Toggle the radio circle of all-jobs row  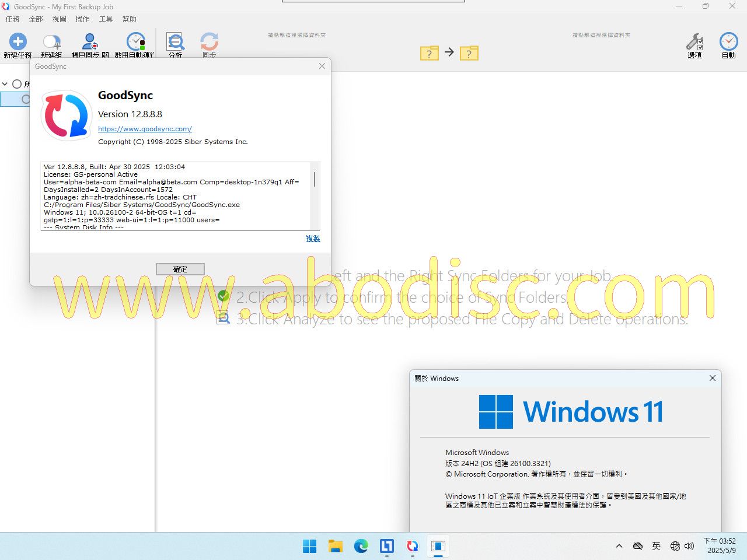[x=17, y=84]
